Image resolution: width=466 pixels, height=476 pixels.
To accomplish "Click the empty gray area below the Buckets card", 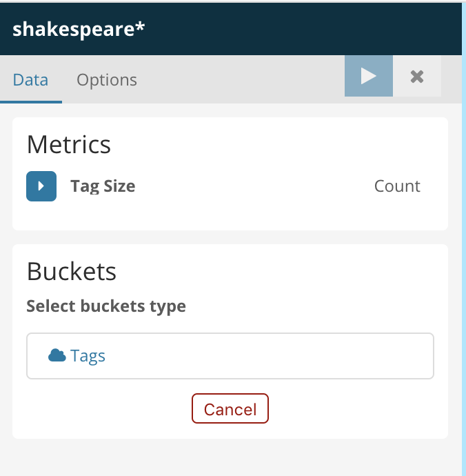I will [x=230, y=458].
